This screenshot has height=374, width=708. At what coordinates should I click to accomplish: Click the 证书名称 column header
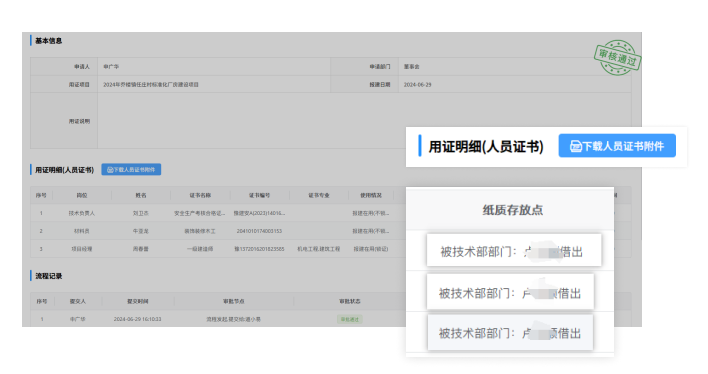pyautogui.click(x=200, y=195)
